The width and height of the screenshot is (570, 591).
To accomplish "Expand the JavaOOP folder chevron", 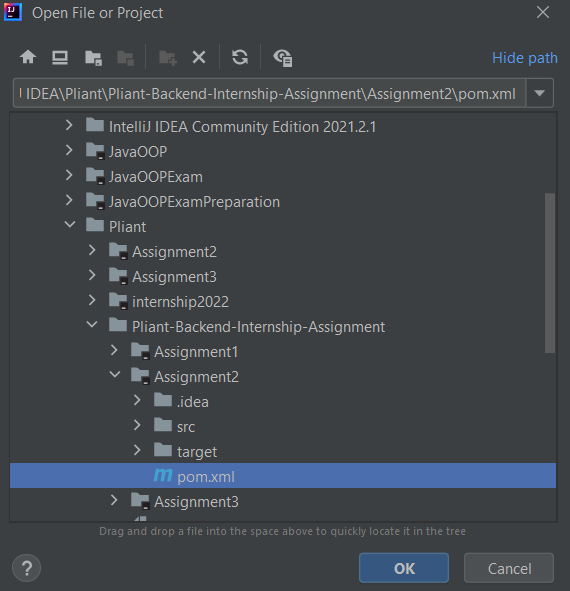I will pos(69,150).
